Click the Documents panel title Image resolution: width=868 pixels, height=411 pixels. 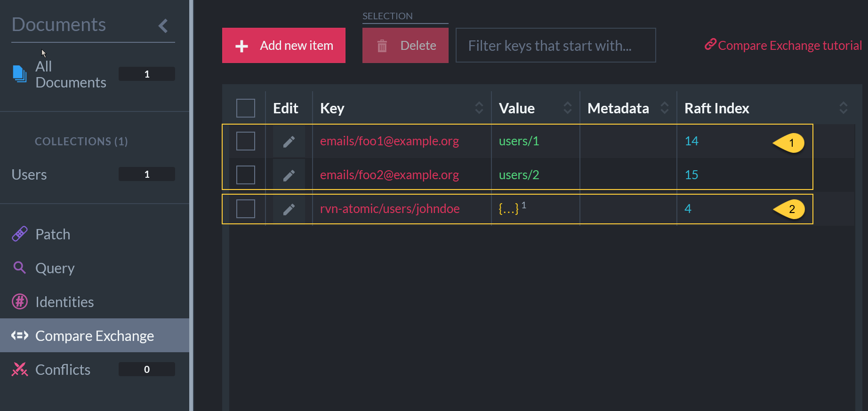pyautogui.click(x=59, y=24)
